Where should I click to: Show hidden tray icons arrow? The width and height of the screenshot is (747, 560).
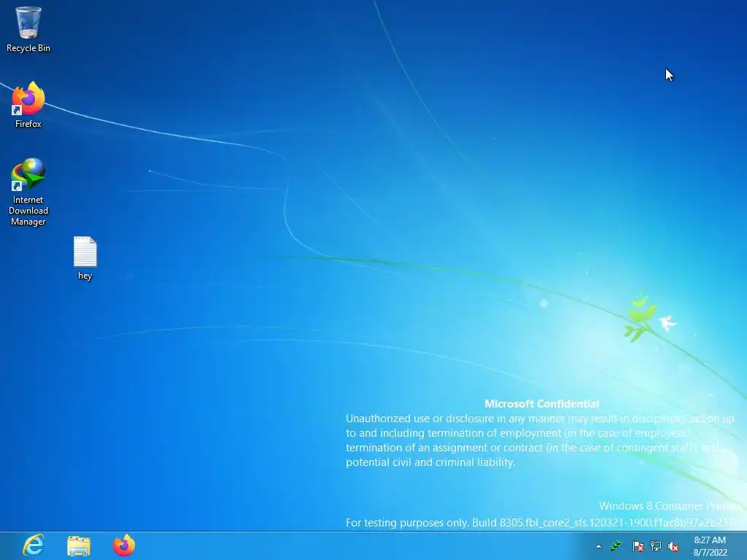point(598,546)
